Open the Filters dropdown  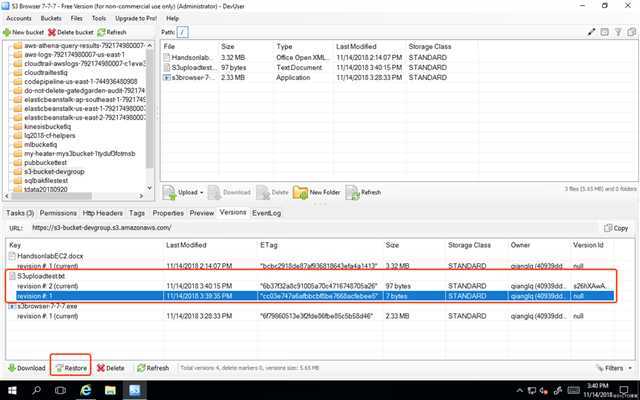click(x=615, y=368)
